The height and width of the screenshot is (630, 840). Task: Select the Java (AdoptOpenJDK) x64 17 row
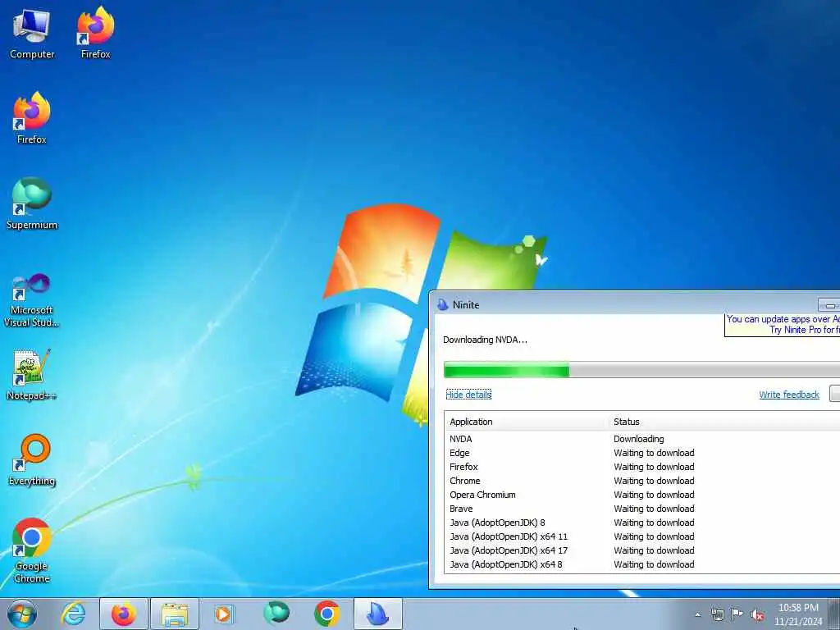click(641, 550)
